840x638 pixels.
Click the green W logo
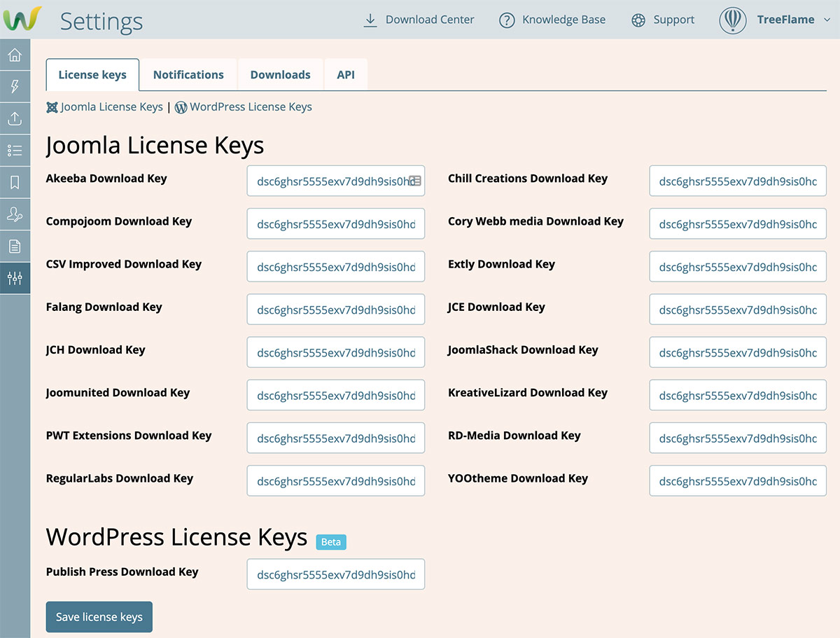pyautogui.click(x=22, y=19)
